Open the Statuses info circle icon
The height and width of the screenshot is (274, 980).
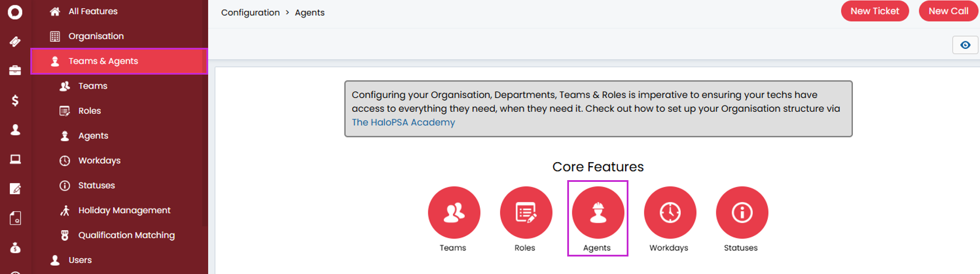click(742, 213)
